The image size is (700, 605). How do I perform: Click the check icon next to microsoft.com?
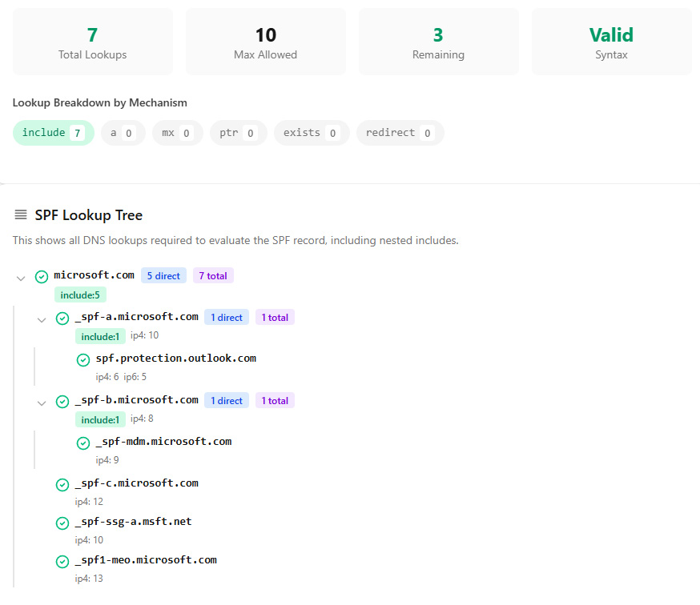[x=42, y=277]
